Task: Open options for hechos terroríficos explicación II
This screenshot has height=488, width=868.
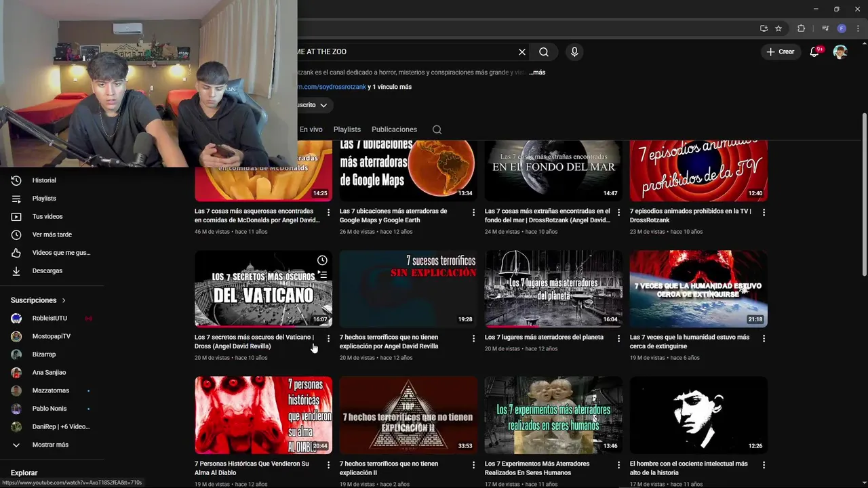Action: click(x=474, y=465)
